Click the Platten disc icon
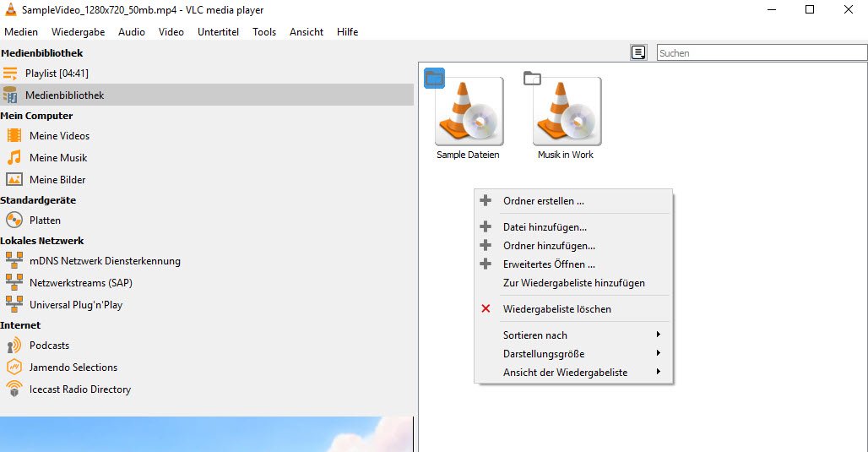This screenshot has width=868, height=452. click(14, 220)
